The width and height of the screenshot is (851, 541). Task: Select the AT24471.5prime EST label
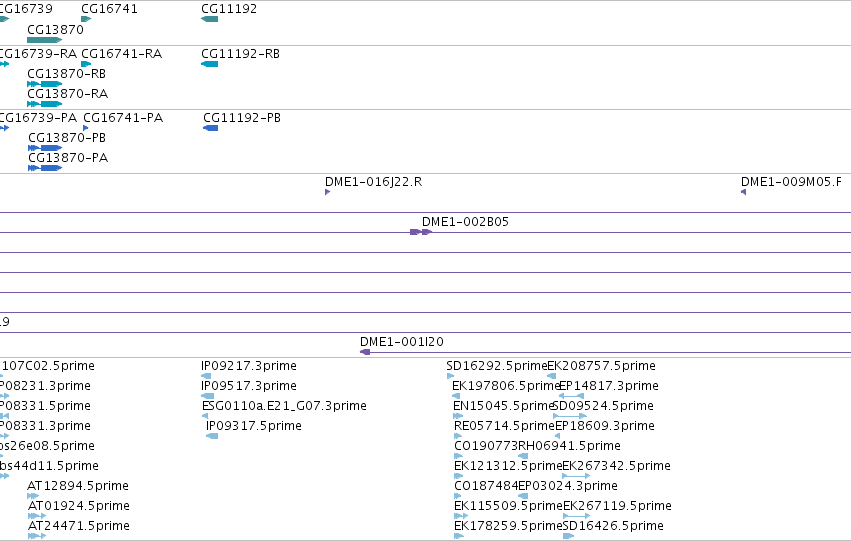79,526
